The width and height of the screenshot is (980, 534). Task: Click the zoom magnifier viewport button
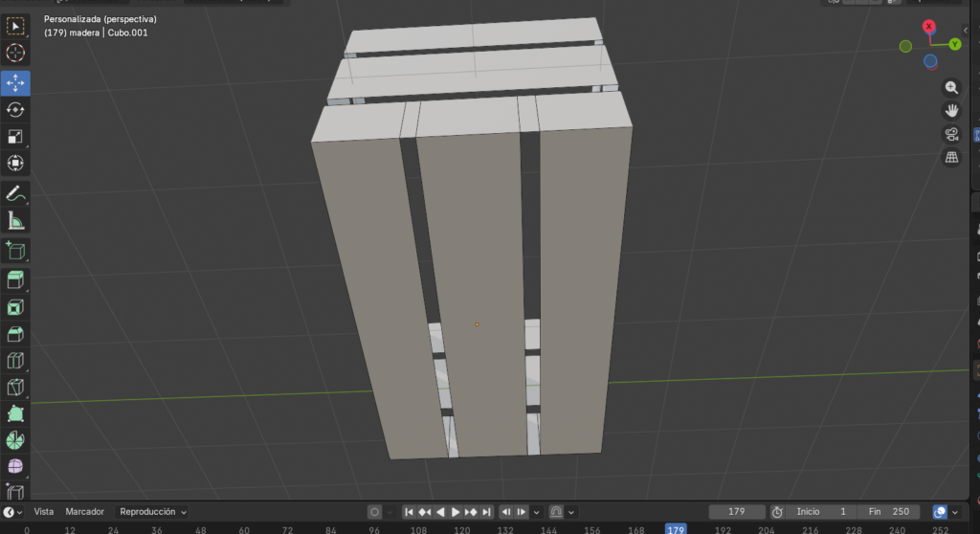coord(951,87)
